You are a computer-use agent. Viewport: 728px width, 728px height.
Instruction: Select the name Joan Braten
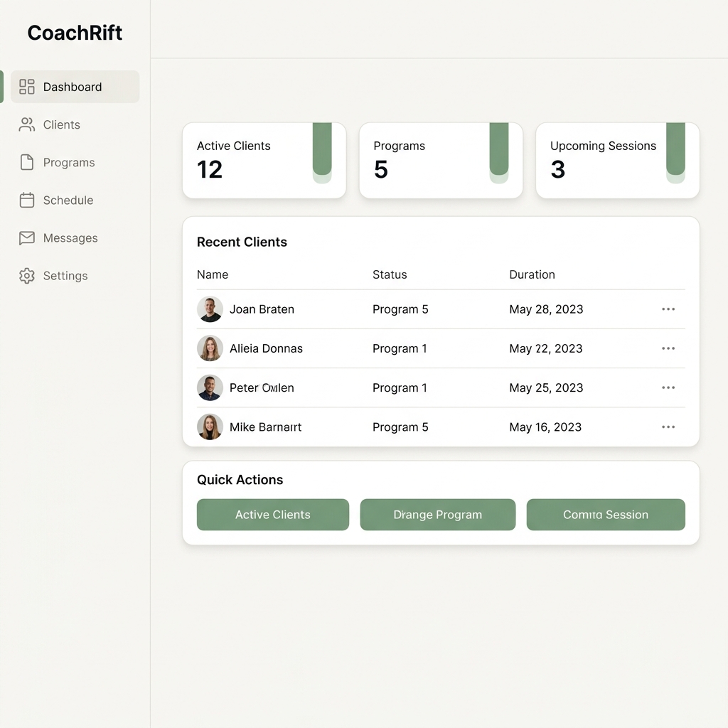[x=262, y=309]
